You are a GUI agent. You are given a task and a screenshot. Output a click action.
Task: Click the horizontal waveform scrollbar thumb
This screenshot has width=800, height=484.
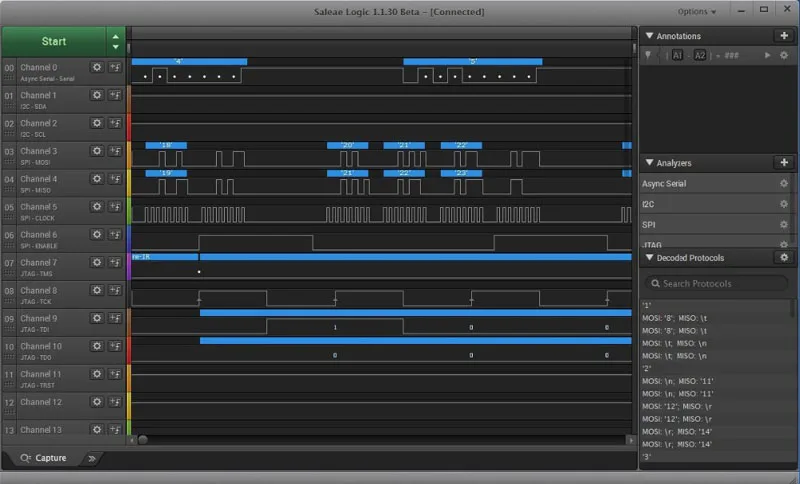pos(143,440)
